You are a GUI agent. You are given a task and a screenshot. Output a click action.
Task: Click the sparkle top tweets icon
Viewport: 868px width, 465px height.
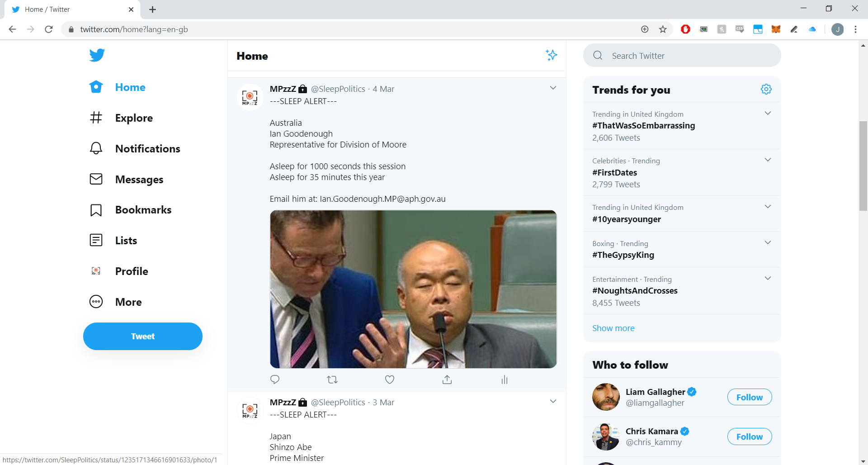[x=551, y=55]
